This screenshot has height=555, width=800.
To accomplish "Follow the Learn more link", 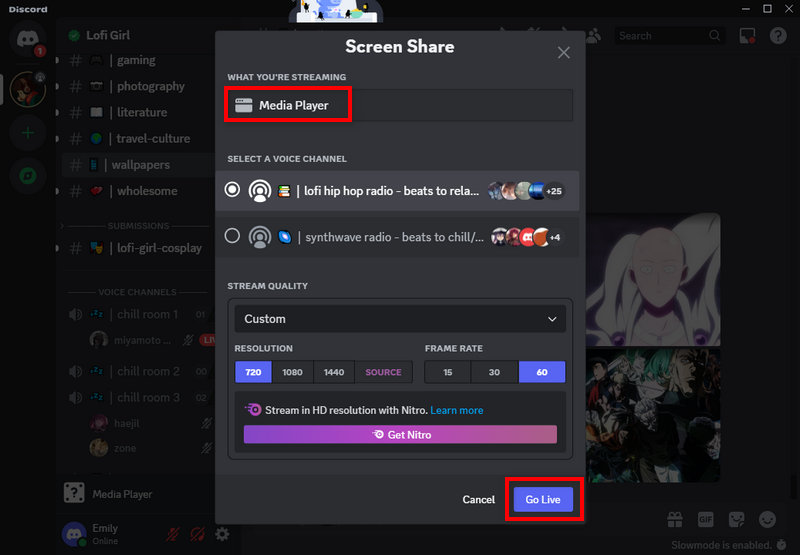I will pyautogui.click(x=457, y=410).
